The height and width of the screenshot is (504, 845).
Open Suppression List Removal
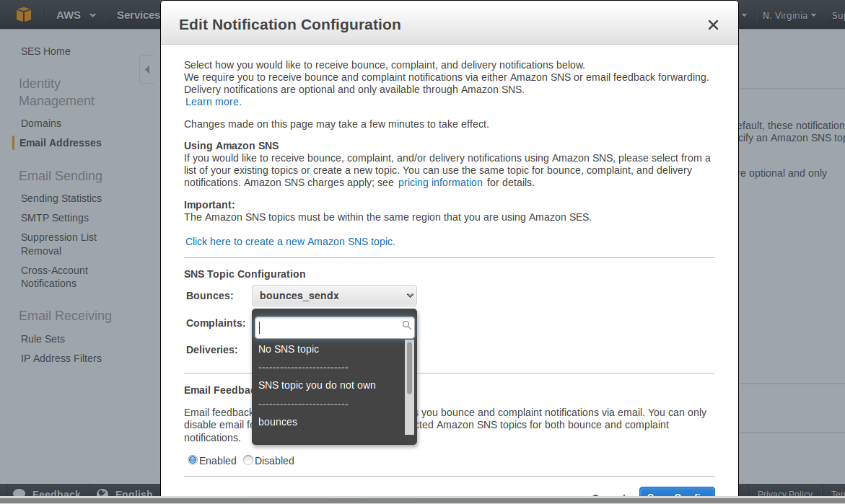(58, 244)
